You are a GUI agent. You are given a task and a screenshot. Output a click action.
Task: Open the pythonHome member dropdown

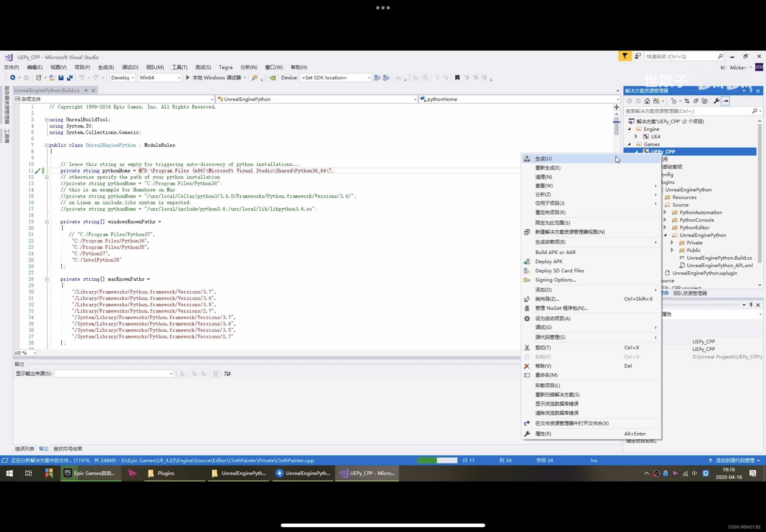pyautogui.click(x=520, y=99)
